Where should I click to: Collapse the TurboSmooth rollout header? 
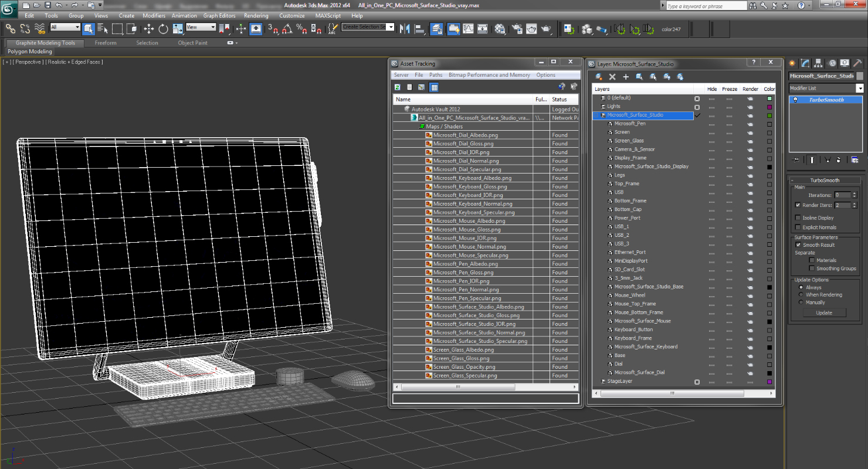pyautogui.click(x=825, y=181)
